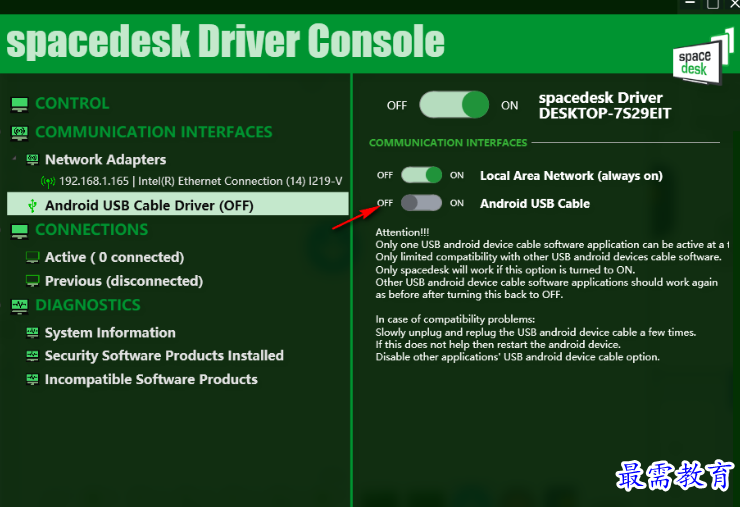
Task: Click the Network Adapters icon
Action: point(32,160)
